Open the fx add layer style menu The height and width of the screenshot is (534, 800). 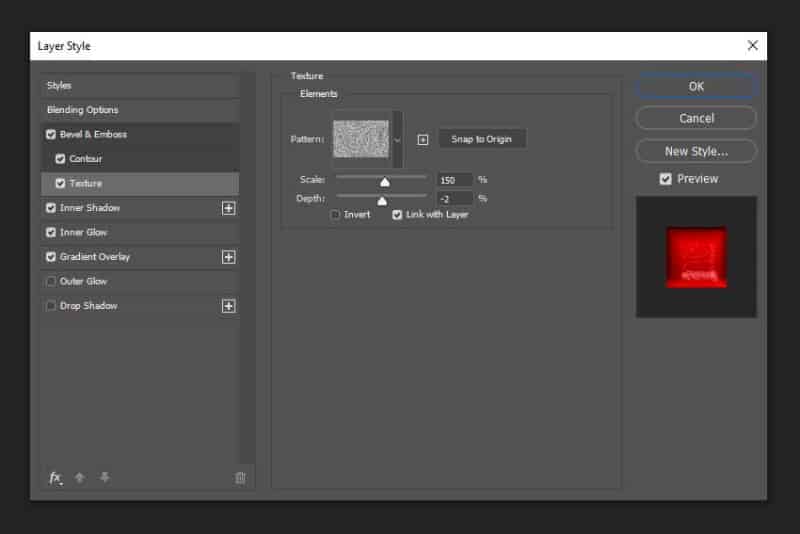(x=56, y=478)
